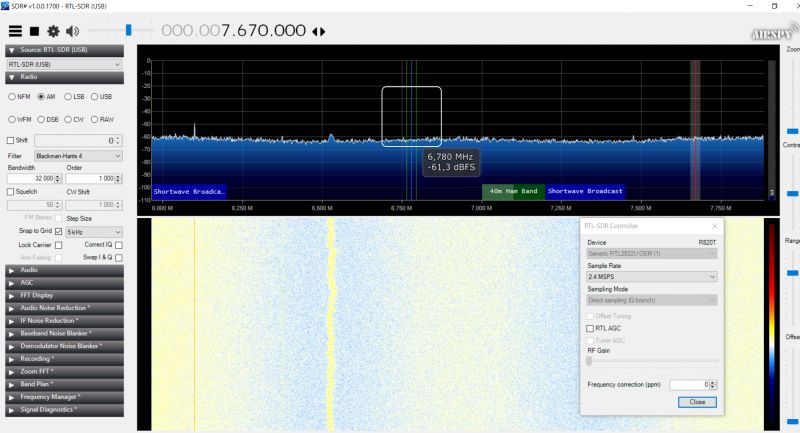Screen dimensions: 800x433
Task: Click the Close button in controller dialog
Action: (x=697, y=402)
